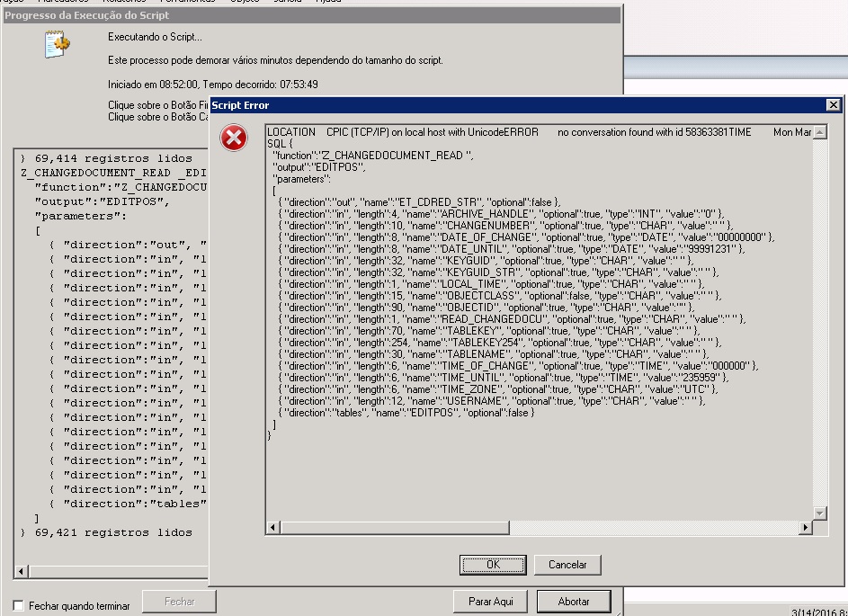This screenshot has height=616, width=848.
Task: Click the LOCAL_TIME parameter line
Action: tap(491, 284)
